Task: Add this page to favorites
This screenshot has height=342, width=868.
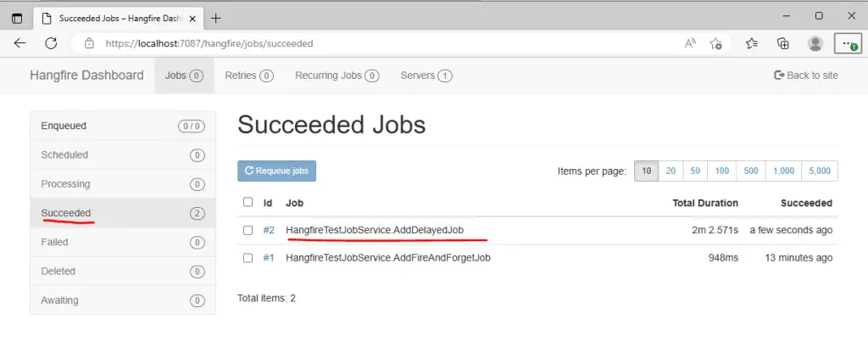Action: [x=715, y=43]
